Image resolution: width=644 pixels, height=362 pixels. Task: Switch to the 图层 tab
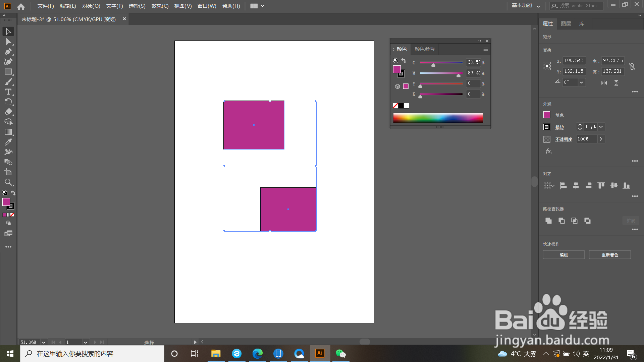[566, 24]
